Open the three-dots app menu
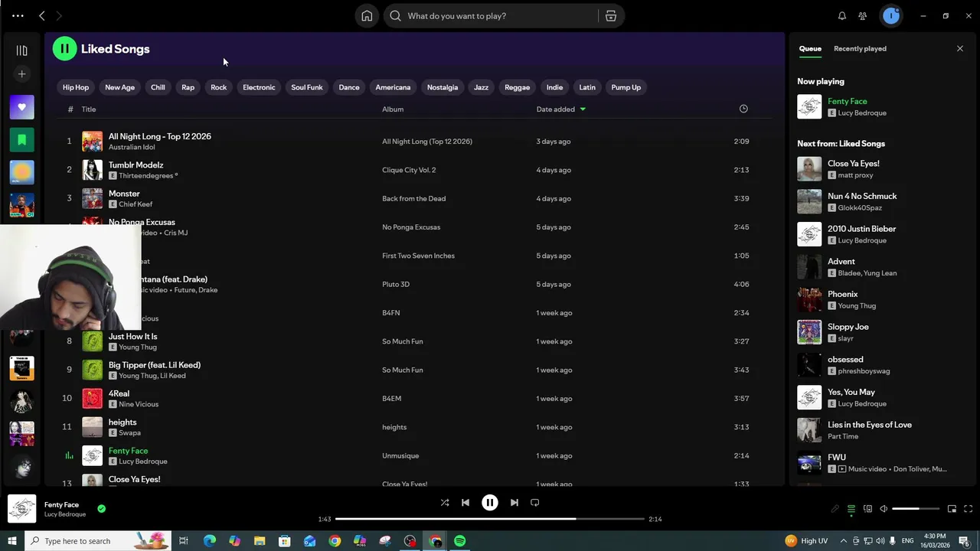Screen dimensions: 980x551 (x=18, y=16)
